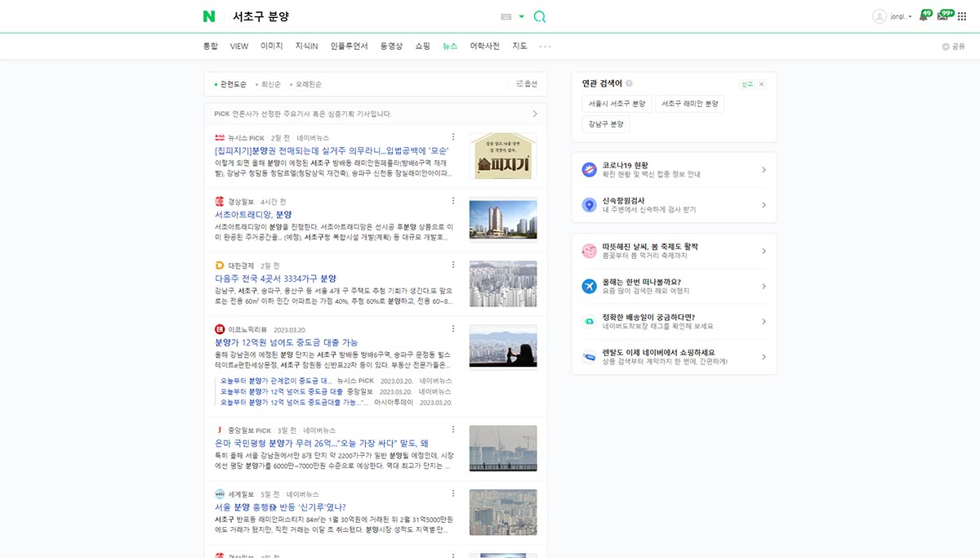
Task: Click the help icon beside 연관 검색어
Action: pyautogui.click(x=629, y=83)
